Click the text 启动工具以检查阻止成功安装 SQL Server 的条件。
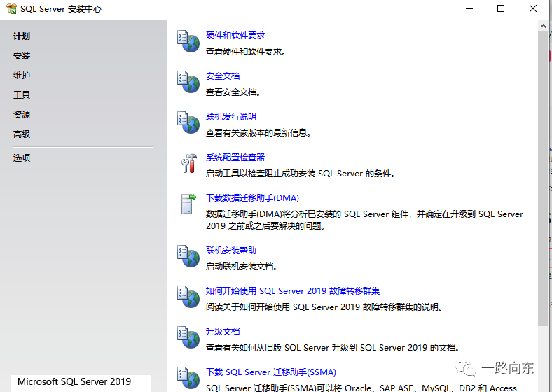Screen dimensions: 552x392 [301, 173]
